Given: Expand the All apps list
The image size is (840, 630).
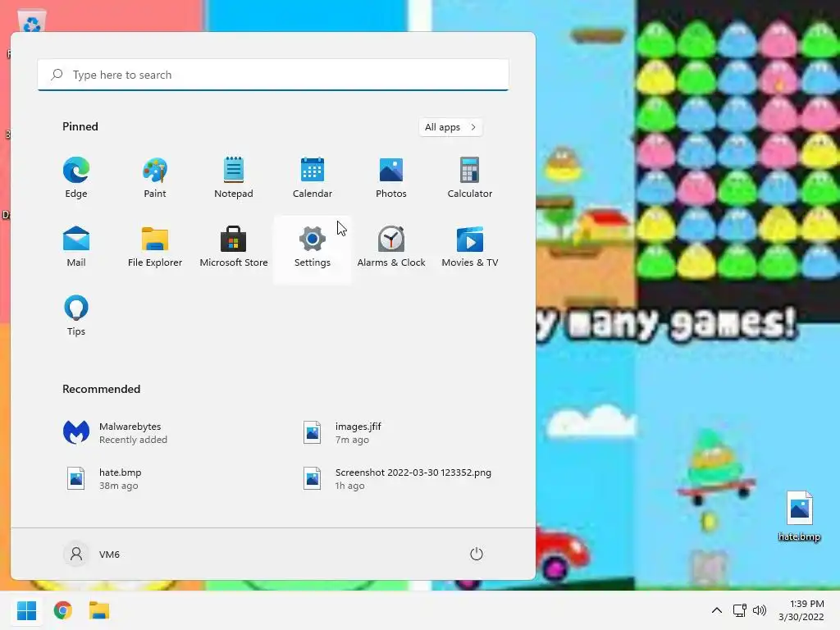Looking at the screenshot, I should [450, 127].
